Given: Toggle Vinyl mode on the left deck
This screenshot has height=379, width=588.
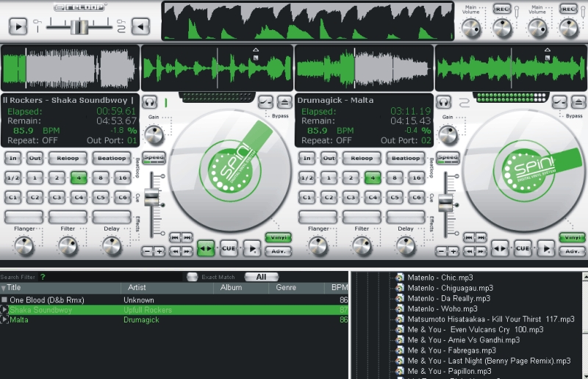Looking at the screenshot, I should coord(279,237).
